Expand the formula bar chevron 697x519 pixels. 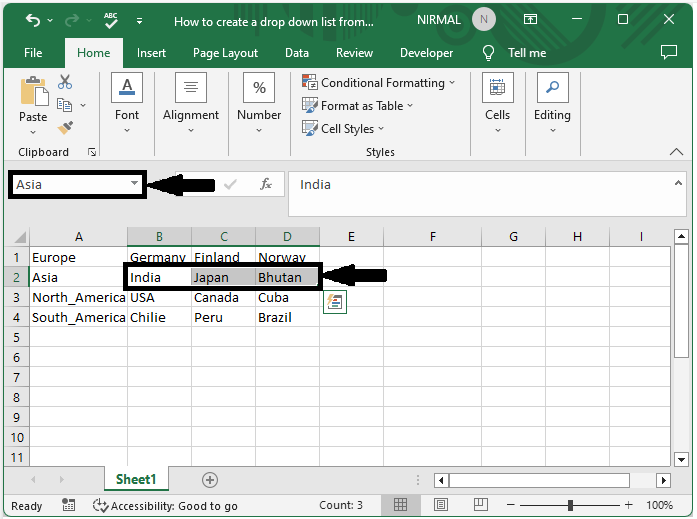[678, 183]
